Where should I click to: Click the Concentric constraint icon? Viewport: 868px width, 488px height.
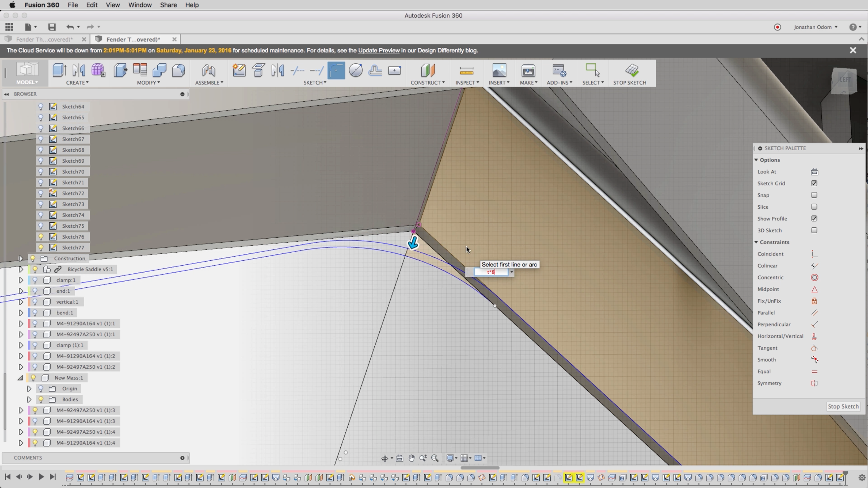point(814,278)
